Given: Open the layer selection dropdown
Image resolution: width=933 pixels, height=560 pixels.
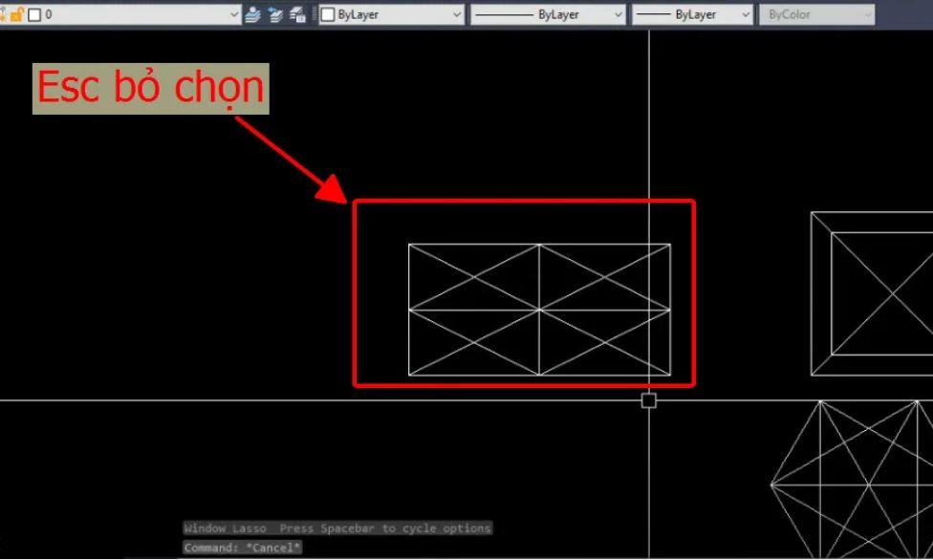Looking at the screenshot, I should point(233,13).
